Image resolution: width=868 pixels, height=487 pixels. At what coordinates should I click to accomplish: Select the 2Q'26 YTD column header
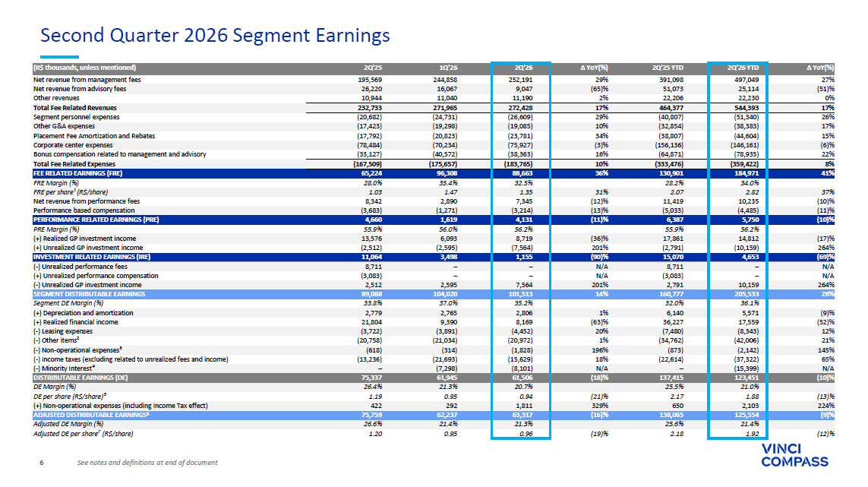tap(743, 68)
